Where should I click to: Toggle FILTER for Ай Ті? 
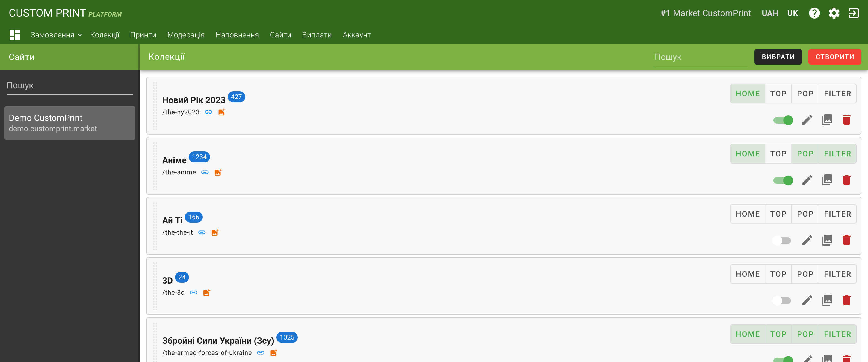[x=837, y=214]
